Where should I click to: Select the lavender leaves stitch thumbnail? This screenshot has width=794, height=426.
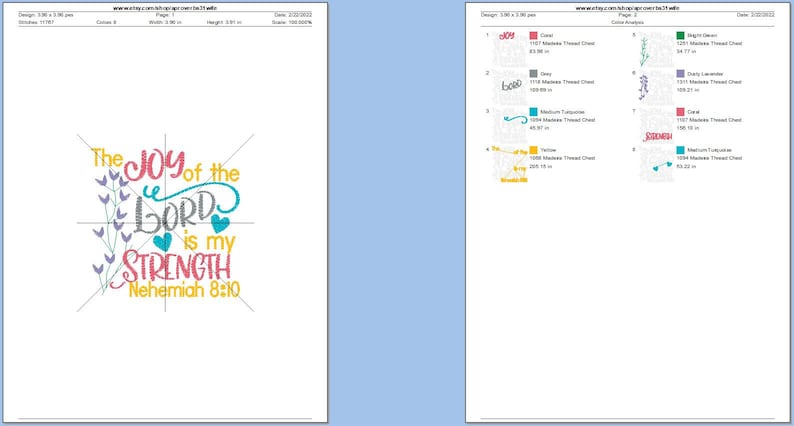657,87
